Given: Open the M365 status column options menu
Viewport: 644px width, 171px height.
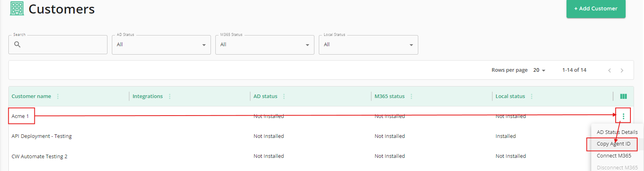Looking at the screenshot, I should [x=411, y=96].
